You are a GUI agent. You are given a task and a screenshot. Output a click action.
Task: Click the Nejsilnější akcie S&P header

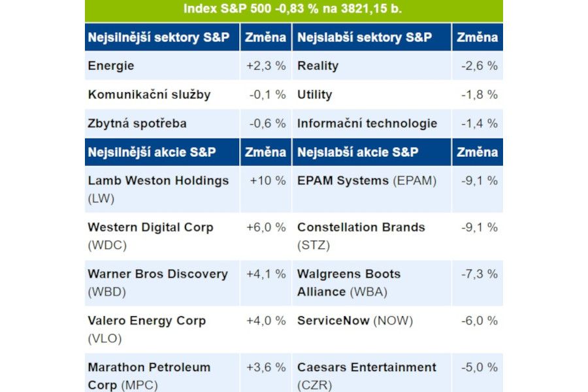(x=152, y=152)
